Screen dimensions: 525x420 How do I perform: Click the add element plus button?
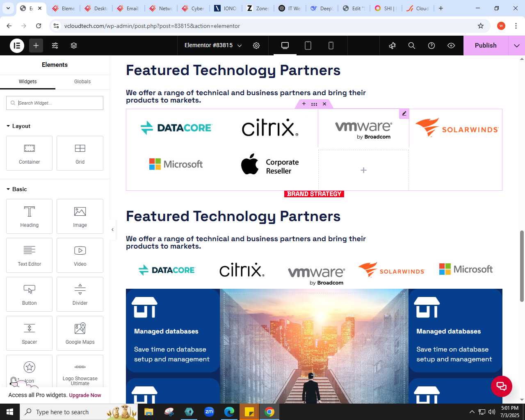click(x=36, y=46)
